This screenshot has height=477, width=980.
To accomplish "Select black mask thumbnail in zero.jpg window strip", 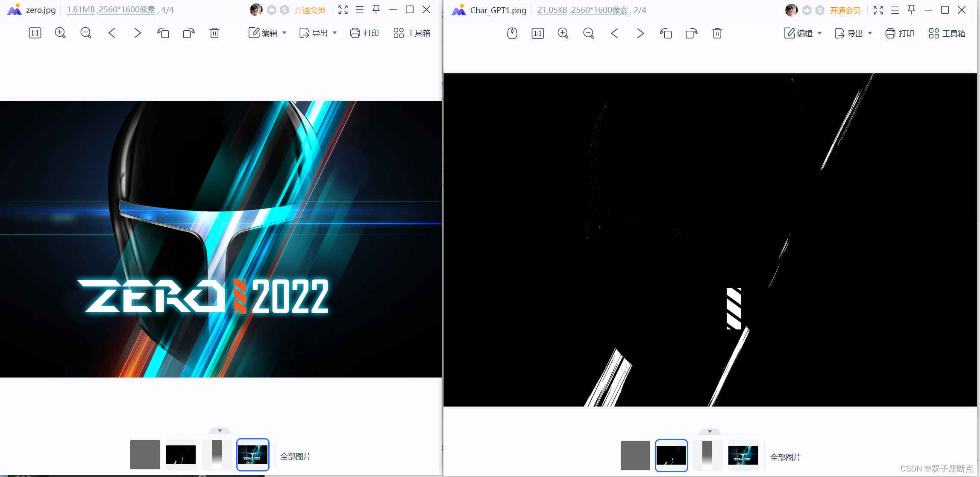I will [x=181, y=454].
